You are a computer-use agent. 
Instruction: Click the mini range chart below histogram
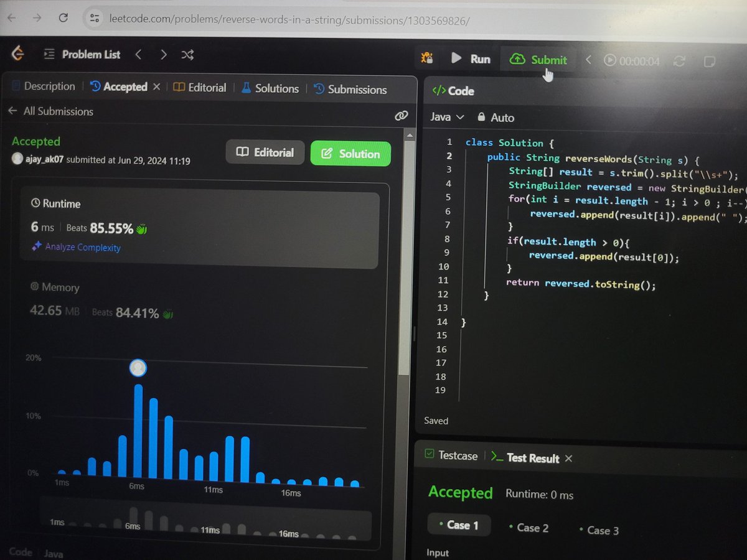205,522
